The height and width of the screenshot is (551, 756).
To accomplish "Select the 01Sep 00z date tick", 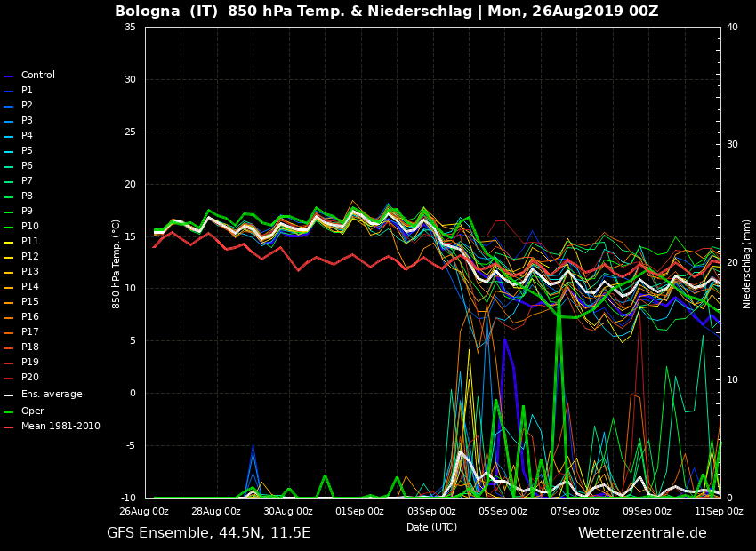I will tap(359, 511).
